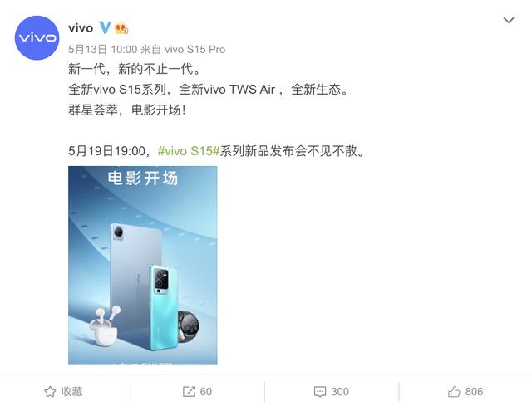Open the 电影开场 poster image
Image resolution: width=532 pixels, height=406 pixels.
point(143,266)
